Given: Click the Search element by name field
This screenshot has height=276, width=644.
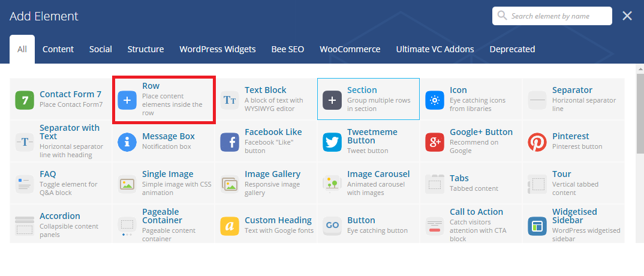Looking at the screenshot, I should tap(558, 16).
